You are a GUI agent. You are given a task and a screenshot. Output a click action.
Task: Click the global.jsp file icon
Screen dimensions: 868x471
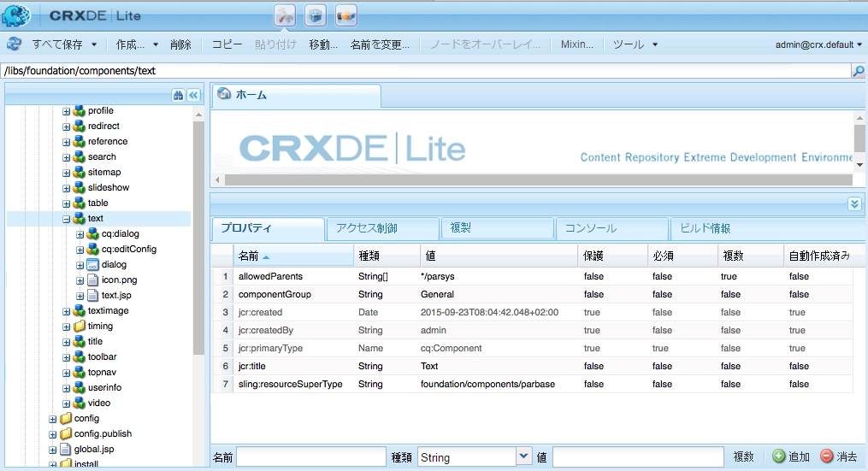tap(66, 449)
